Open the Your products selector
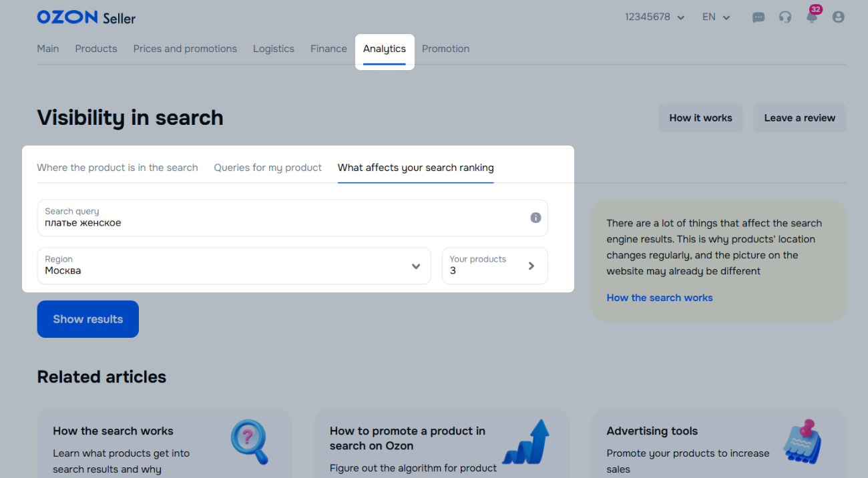 (494, 266)
